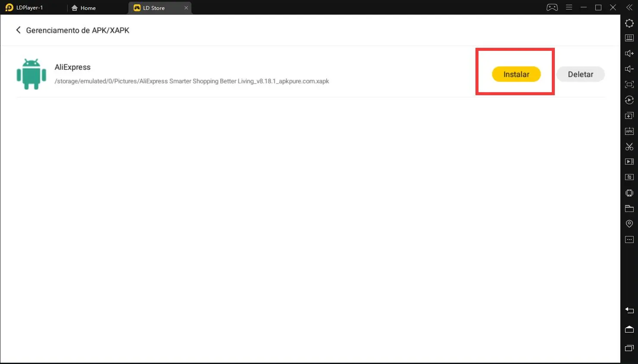
Task: Click the shake device icon
Action: coord(629,193)
